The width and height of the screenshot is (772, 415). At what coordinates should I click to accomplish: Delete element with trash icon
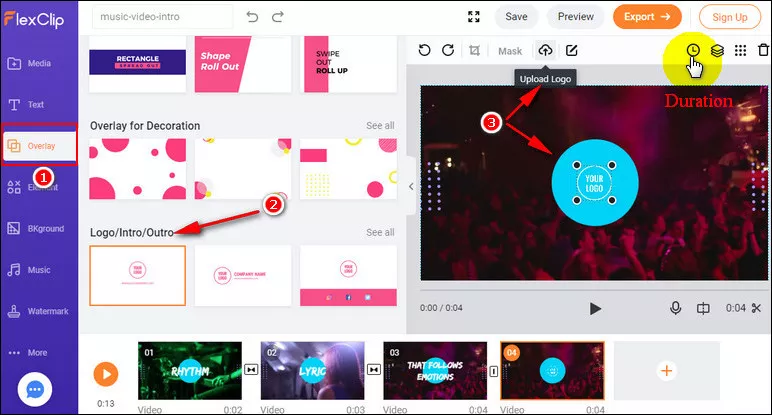763,50
